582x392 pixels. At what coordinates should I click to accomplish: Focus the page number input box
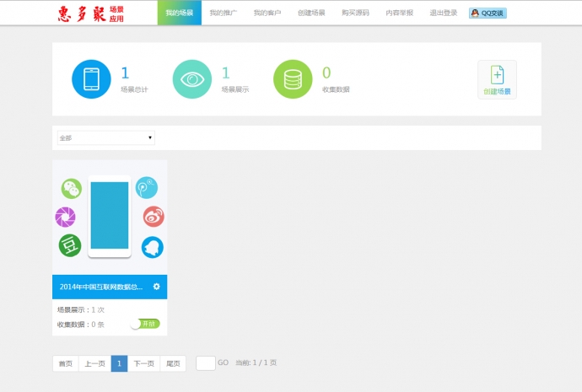click(206, 363)
